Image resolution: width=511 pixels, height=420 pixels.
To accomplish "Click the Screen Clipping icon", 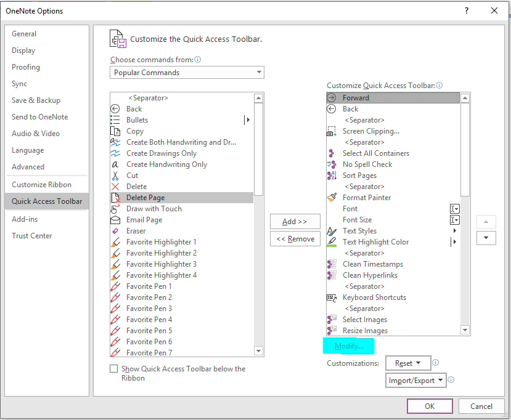I will click(x=332, y=131).
